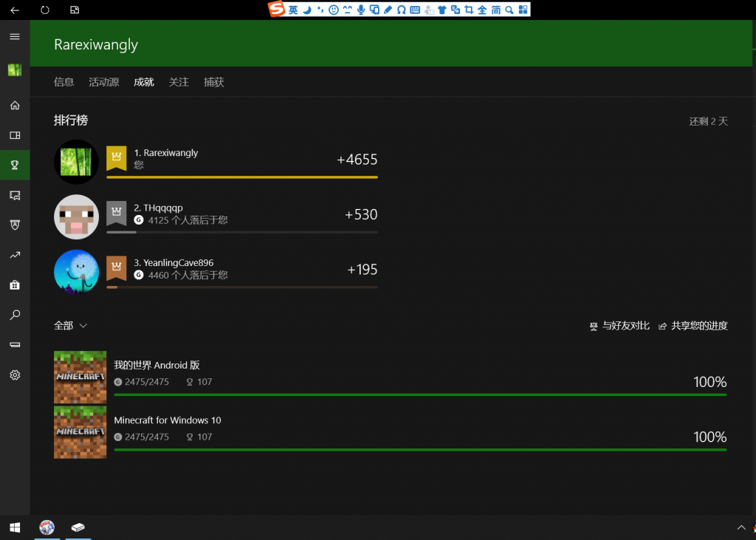This screenshot has width=756, height=540.
Task: Click the Sogou screenshot crop icon
Action: click(x=469, y=10)
